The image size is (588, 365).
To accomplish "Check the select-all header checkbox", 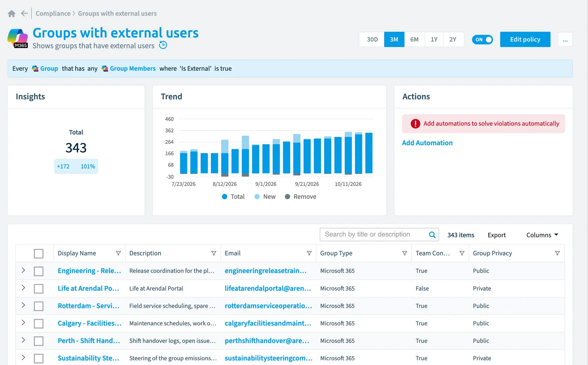I will click(x=39, y=254).
